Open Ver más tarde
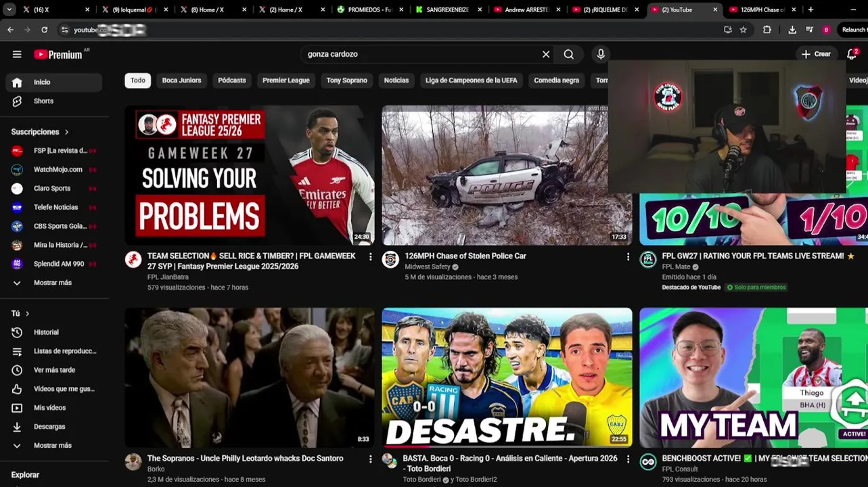Image resolution: width=868 pixels, height=487 pixels. pyautogui.click(x=53, y=370)
